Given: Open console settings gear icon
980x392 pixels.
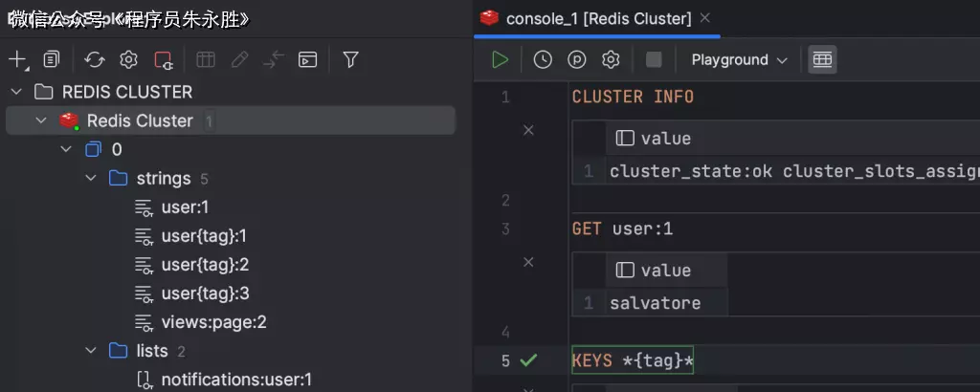Looking at the screenshot, I should click(611, 59).
